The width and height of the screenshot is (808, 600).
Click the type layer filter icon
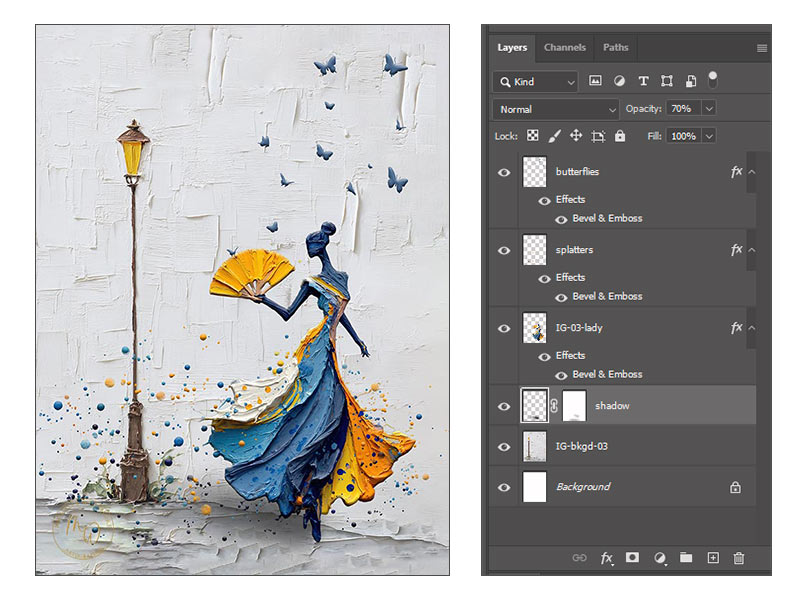tap(643, 82)
